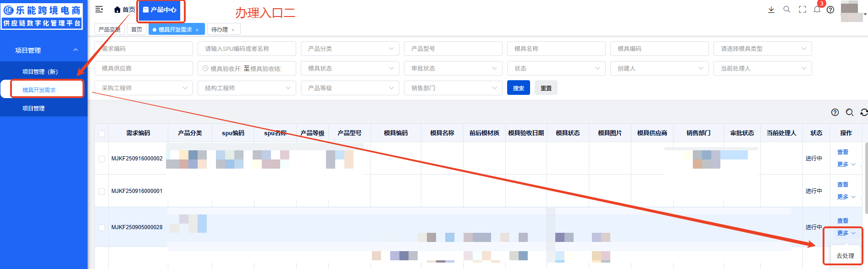Open the 结构工程师 dropdown

[247, 88]
